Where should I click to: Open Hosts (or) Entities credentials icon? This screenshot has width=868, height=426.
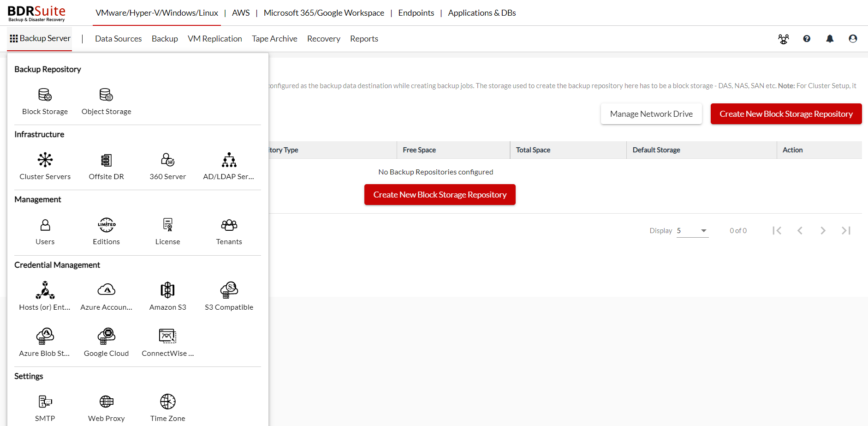pos(45,290)
